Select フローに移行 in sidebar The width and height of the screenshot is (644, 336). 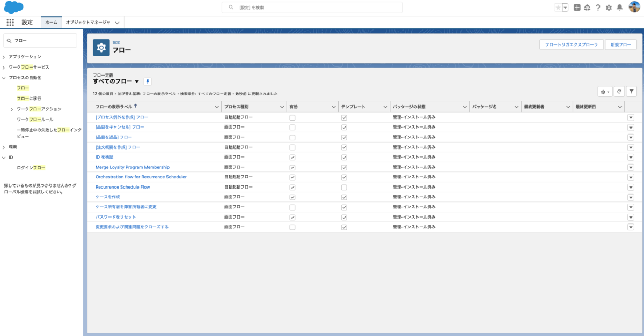tap(29, 99)
